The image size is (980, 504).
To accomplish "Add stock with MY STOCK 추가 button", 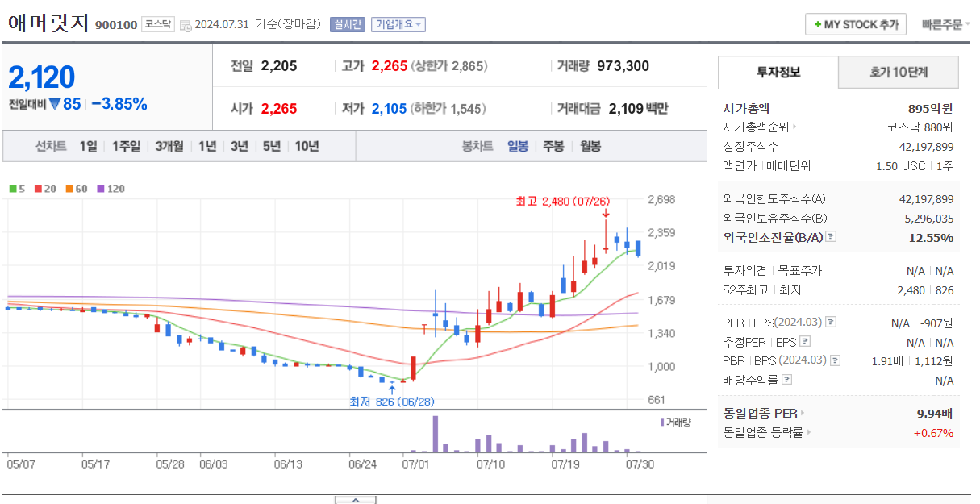I will tap(856, 24).
